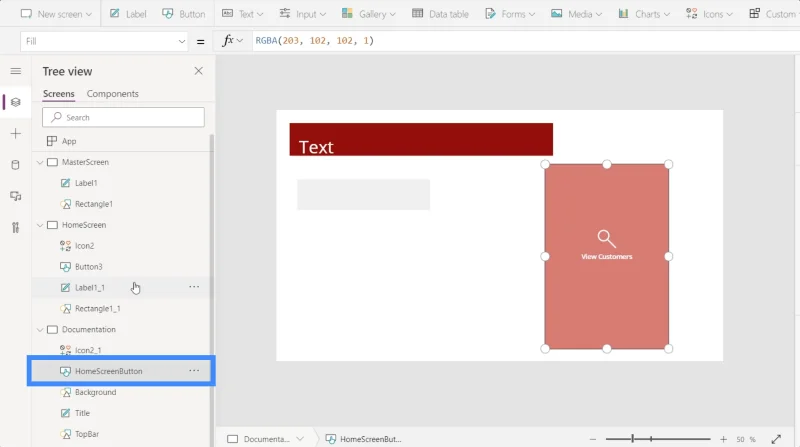
Task: Open the Input dropdown menu
Action: click(x=303, y=14)
